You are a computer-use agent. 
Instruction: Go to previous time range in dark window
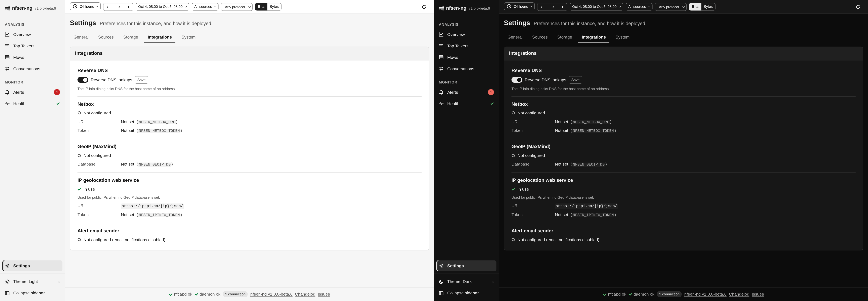coord(542,7)
